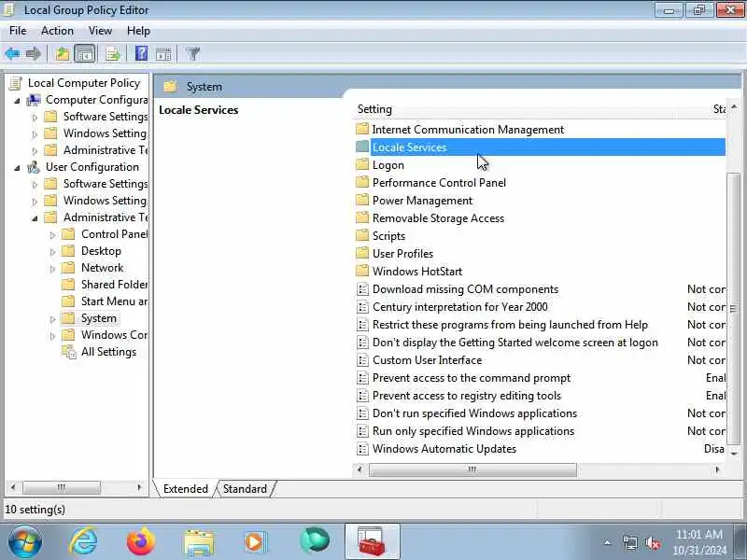This screenshot has width=747, height=560.
Task: Select Windows Components in the tree
Action: (x=114, y=335)
